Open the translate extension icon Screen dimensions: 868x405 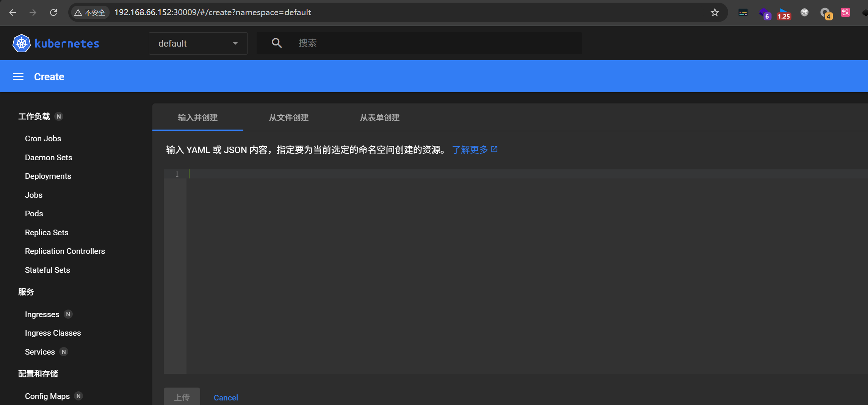(845, 13)
